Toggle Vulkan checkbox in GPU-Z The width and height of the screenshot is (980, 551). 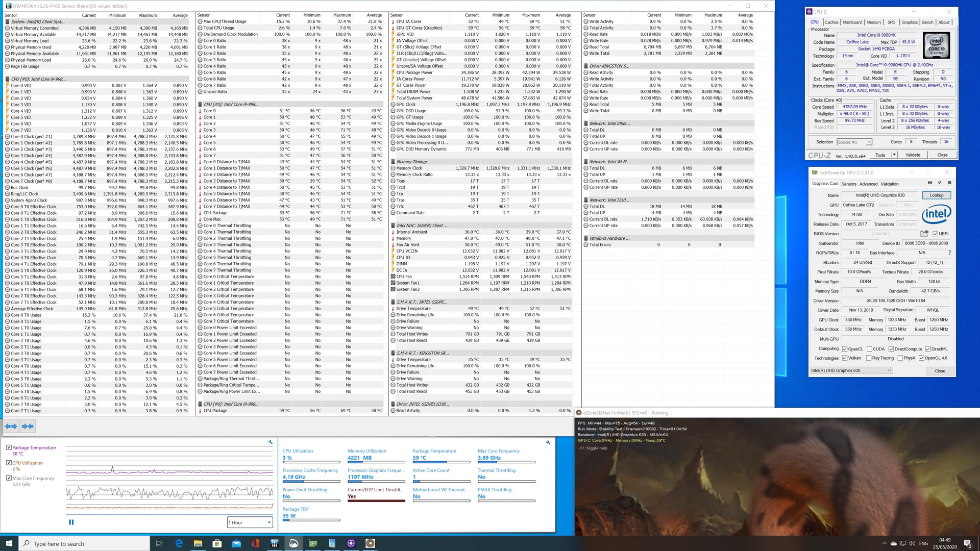[x=845, y=358]
